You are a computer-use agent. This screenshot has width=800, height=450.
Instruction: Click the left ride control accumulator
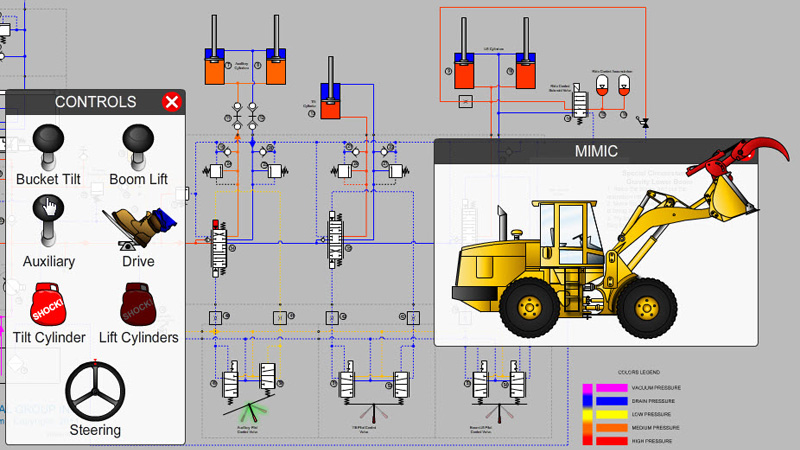tap(602, 85)
